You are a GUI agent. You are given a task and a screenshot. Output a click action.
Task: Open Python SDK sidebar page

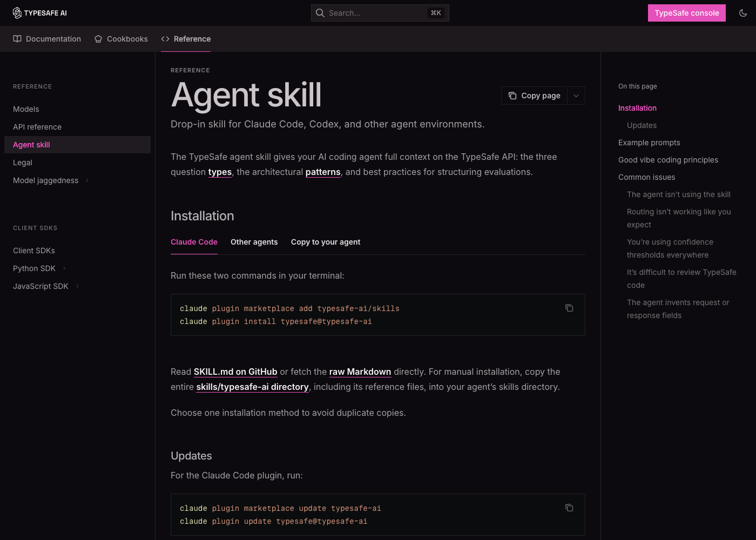click(x=34, y=268)
